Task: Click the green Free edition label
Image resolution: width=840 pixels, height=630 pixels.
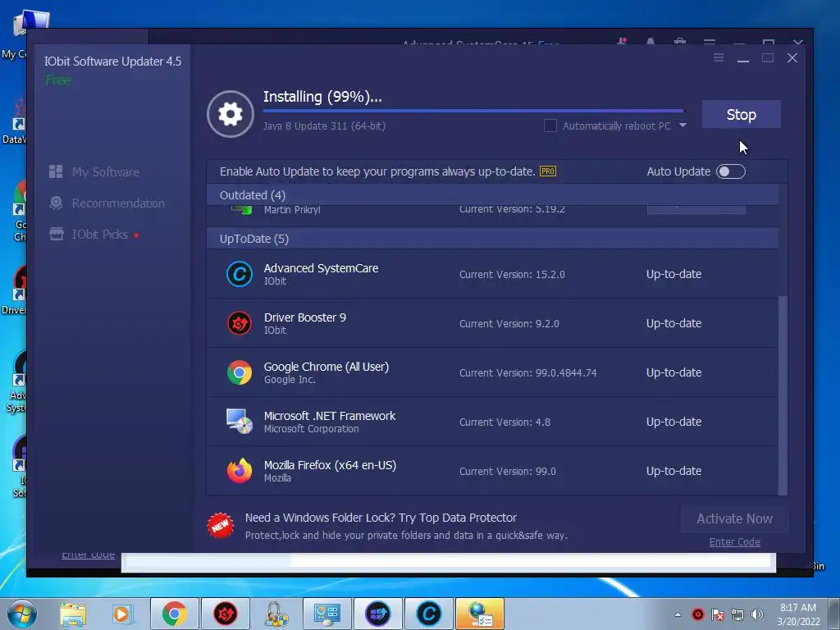Action: 58,80
